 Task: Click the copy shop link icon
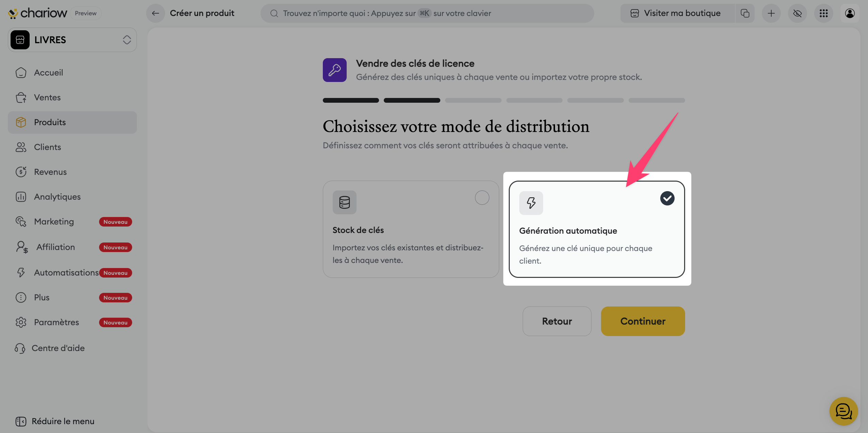click(745, 13)
